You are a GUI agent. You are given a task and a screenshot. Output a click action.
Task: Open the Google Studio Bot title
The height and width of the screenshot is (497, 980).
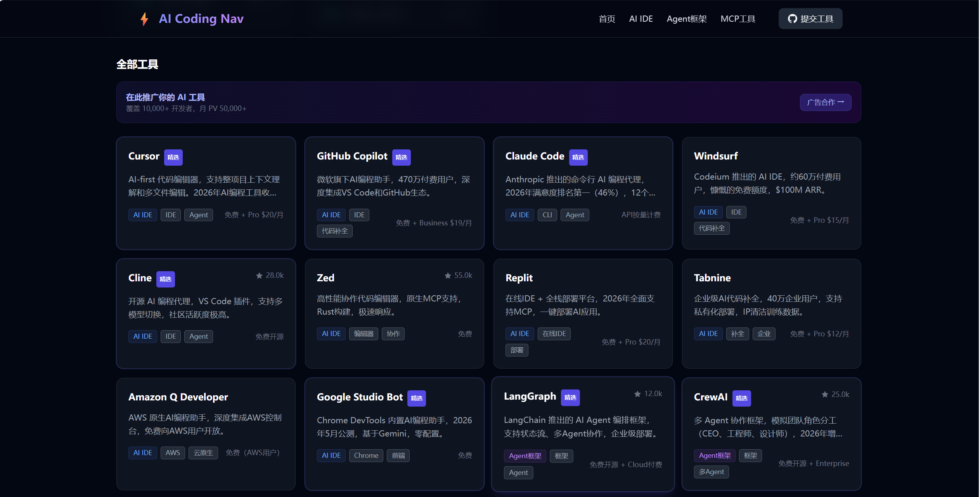click(x=360, y=397)
